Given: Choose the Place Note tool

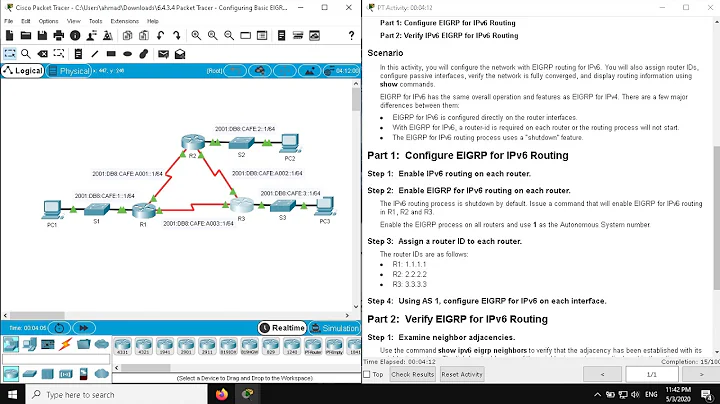Looking at the screenshot, I should tap(78, 54).
